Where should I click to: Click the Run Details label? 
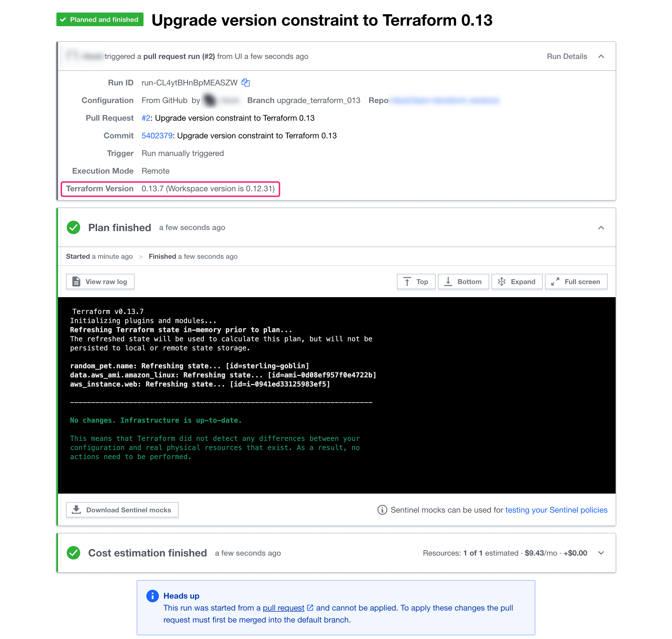click(x=567, y=57)
